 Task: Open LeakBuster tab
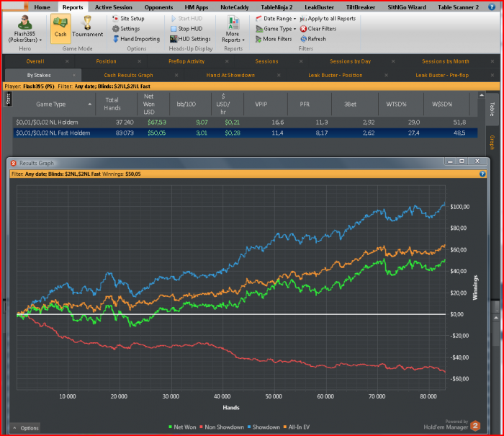tap(319, 7)
